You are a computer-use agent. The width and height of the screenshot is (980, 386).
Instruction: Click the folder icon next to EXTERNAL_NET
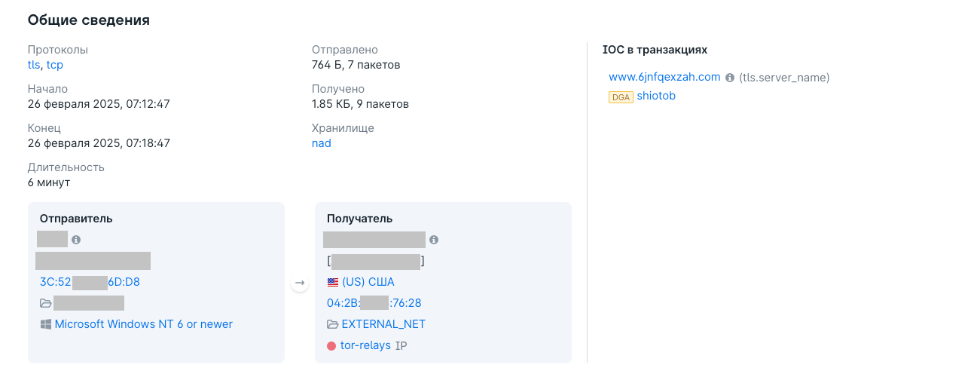point(332,324)
